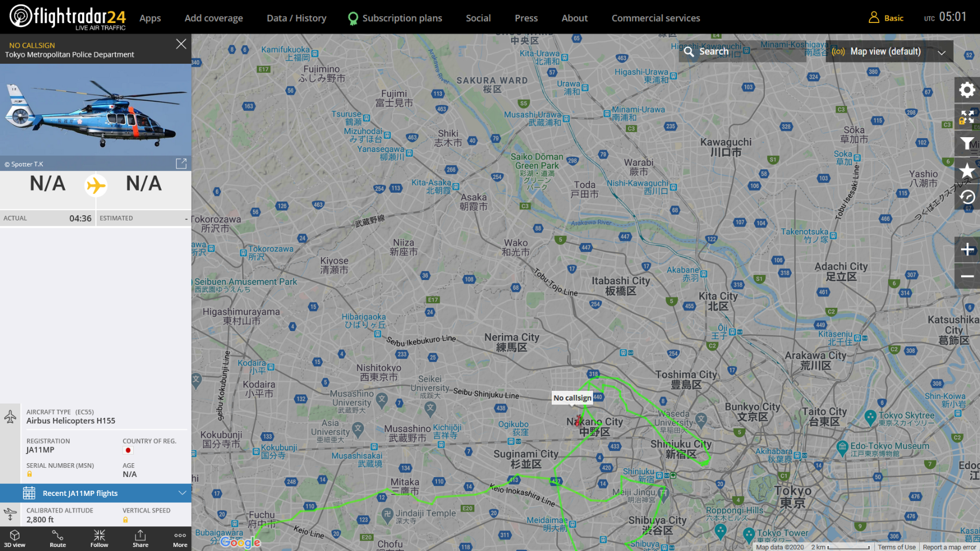Follow the selected helicopter
Image resolution: width=980 pixels, height=551 pixels.
pyautogui.click(x=99, y=539)
